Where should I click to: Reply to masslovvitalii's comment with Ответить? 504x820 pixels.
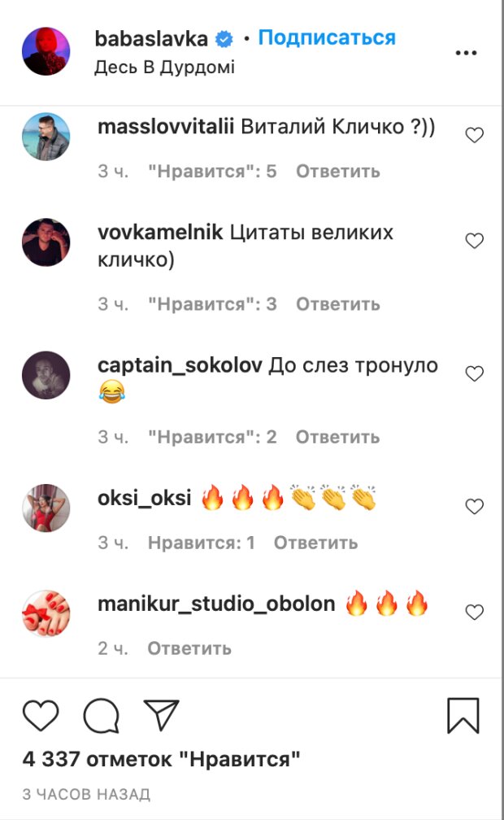[x=337, y=172]
